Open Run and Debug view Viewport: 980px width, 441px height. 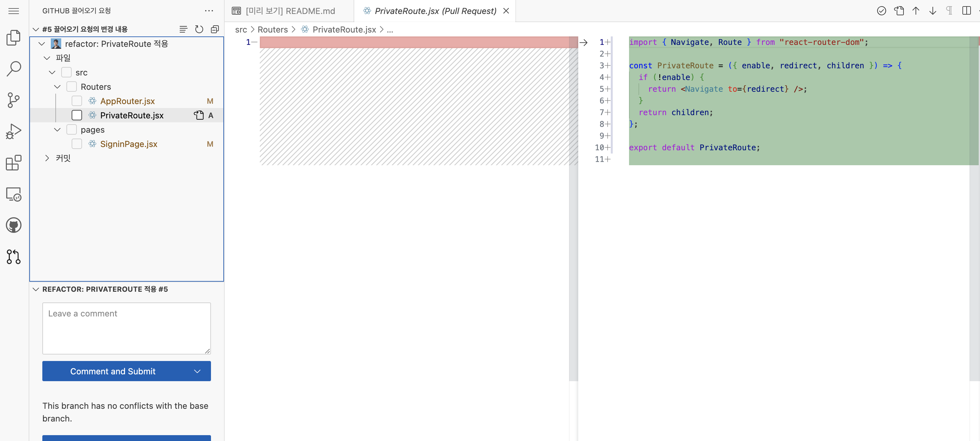(x=14, y=131)
